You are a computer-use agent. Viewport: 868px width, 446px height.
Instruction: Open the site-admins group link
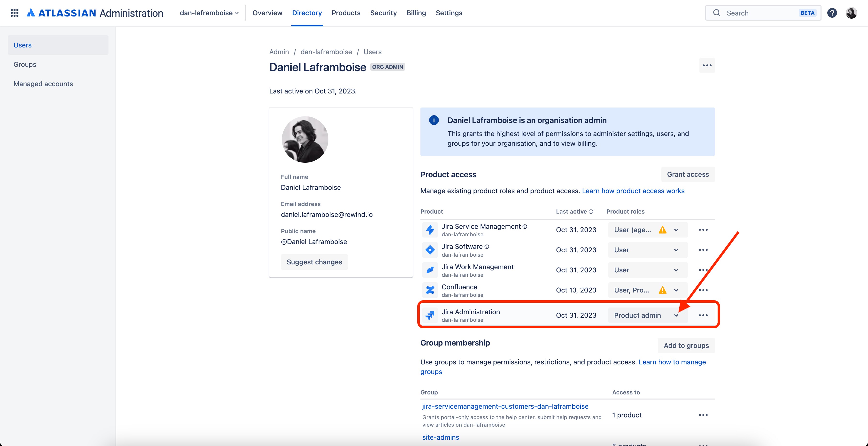[440, 437]
